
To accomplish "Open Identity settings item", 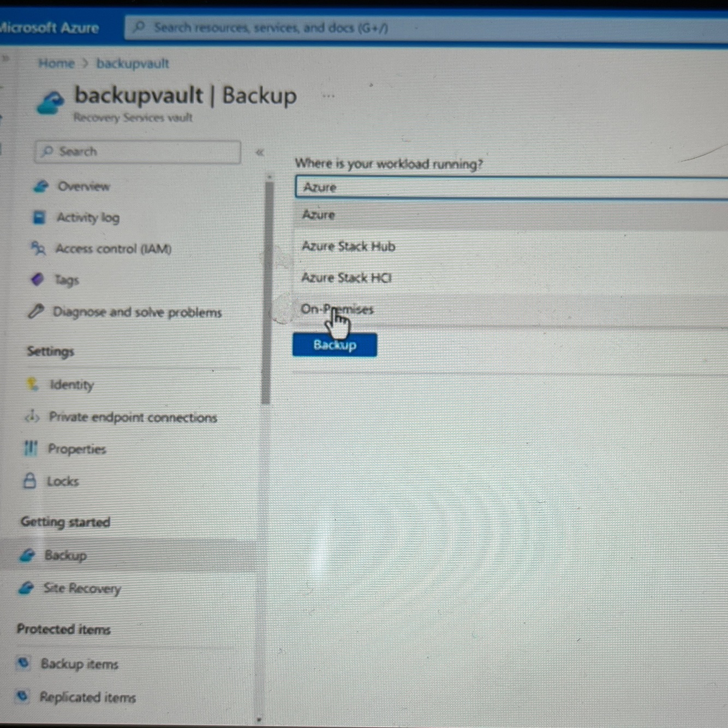I will [x=71, y=385].
